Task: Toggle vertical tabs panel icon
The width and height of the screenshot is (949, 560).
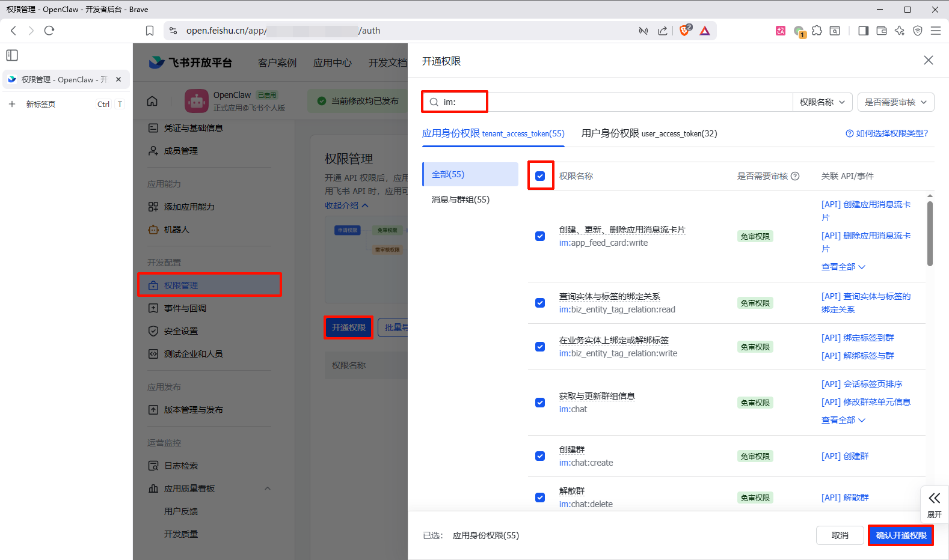Action: [x=12, y=55]
